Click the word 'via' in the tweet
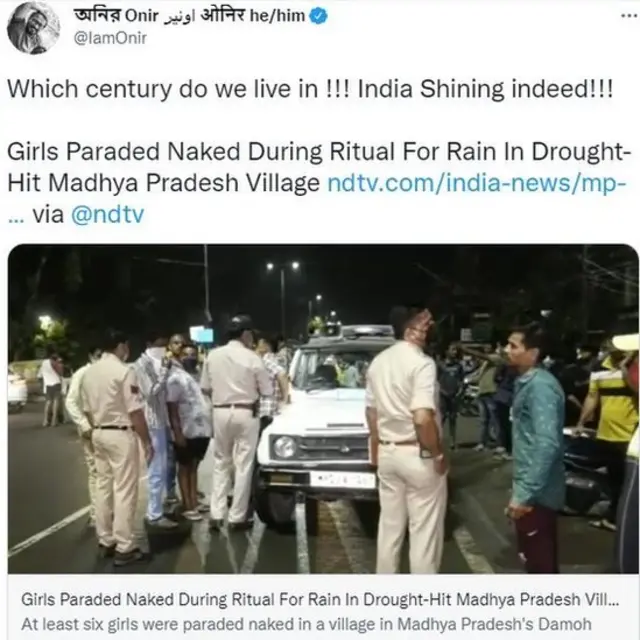Image resolution: width=640 pixels, height=640 pixels. click(x=48, y=214)
